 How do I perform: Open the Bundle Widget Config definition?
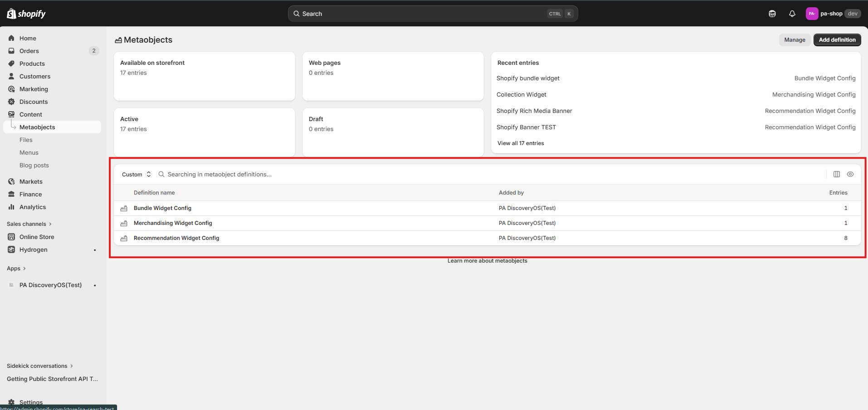(x=162, y=208)
